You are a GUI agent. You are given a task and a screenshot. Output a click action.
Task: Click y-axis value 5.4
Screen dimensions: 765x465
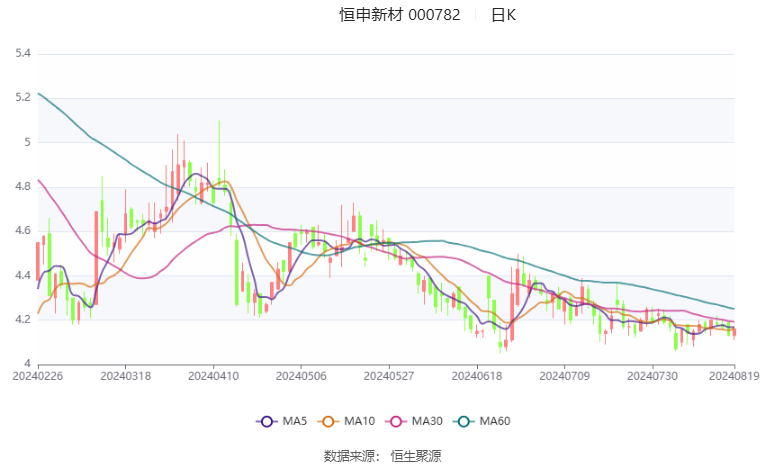click(23, 53)
